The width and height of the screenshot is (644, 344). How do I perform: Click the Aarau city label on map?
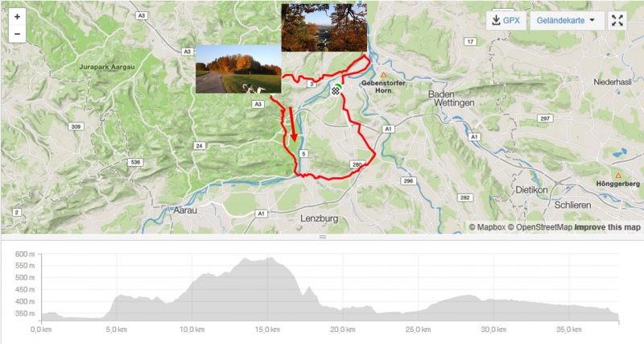(185, 210)
